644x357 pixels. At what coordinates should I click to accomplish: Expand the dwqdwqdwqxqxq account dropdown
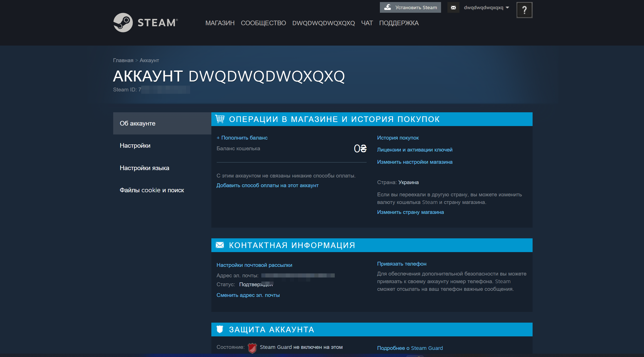(486, 8)
